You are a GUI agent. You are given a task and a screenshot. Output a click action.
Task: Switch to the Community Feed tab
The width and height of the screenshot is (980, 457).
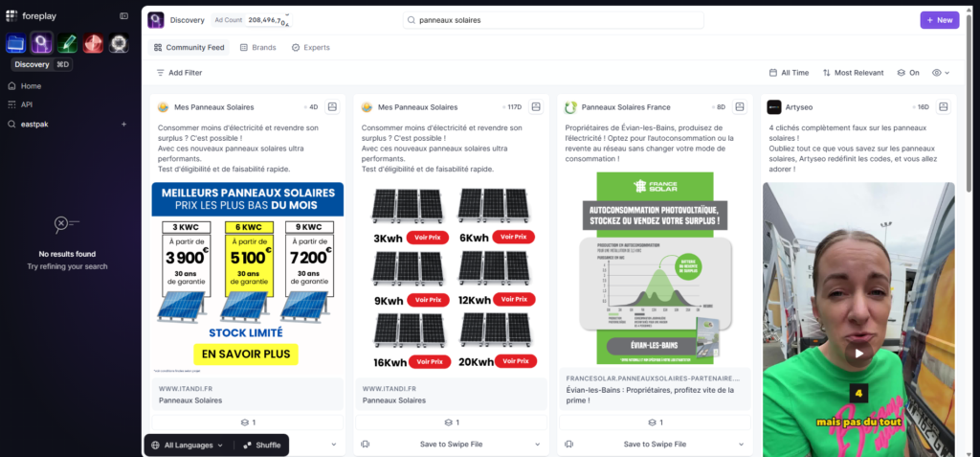(189, 48)
